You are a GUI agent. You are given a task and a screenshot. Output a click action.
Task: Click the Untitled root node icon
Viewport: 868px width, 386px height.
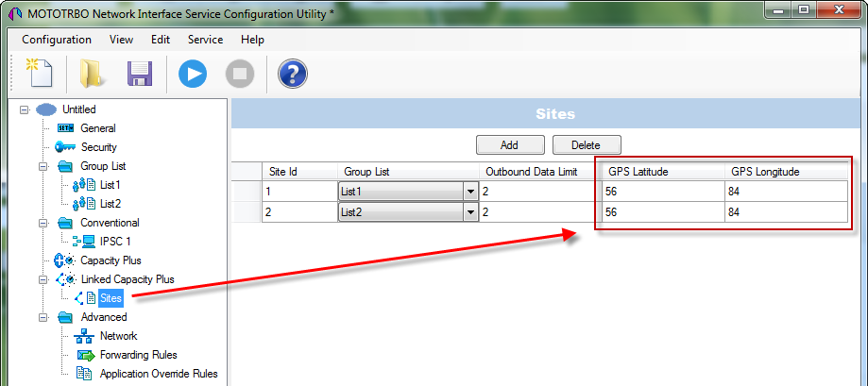(x=46, y=109)
